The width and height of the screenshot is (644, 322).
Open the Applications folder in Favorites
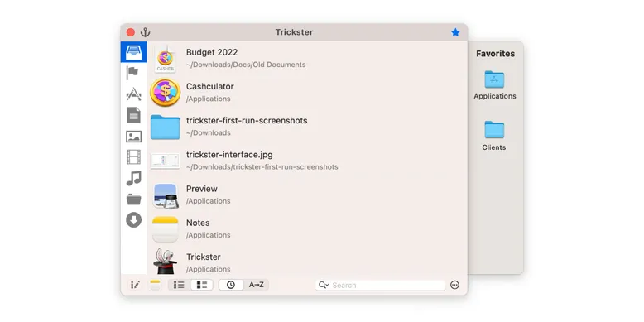tap(494, 79)
